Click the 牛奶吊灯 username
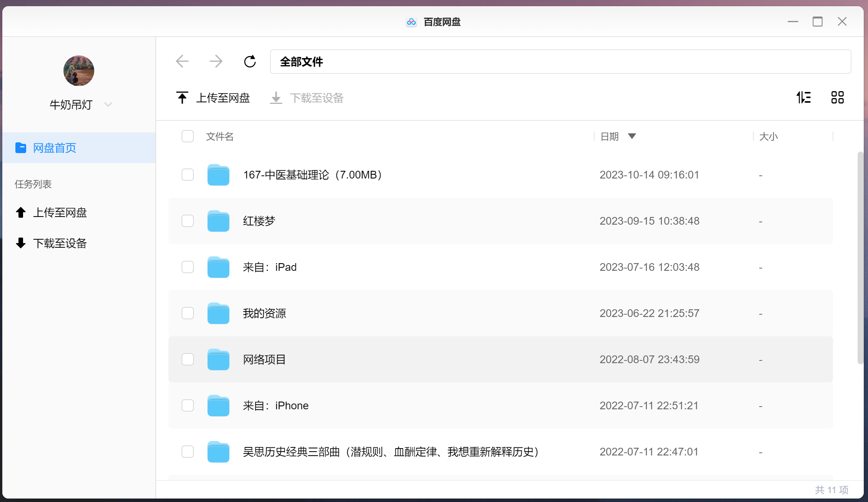This screenshot has width=868, height=502. tap(71, 105)
